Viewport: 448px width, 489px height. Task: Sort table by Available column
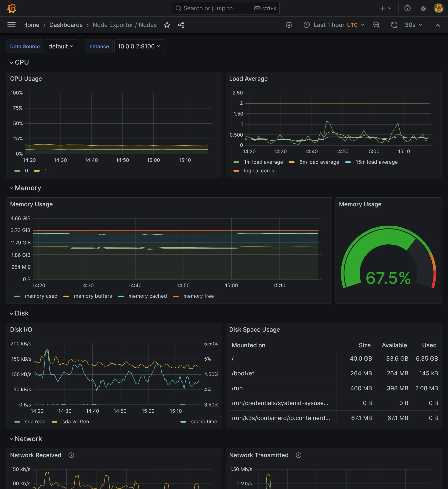tap(394, 345)
